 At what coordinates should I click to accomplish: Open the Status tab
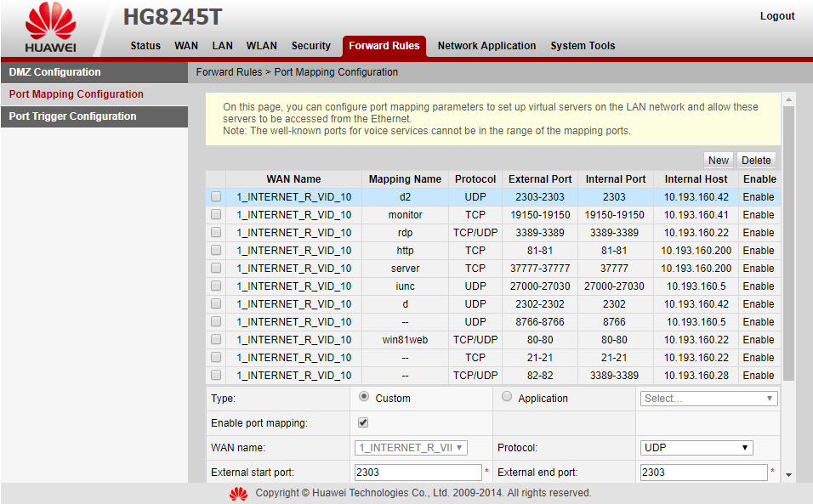click(x=145, y=46)
